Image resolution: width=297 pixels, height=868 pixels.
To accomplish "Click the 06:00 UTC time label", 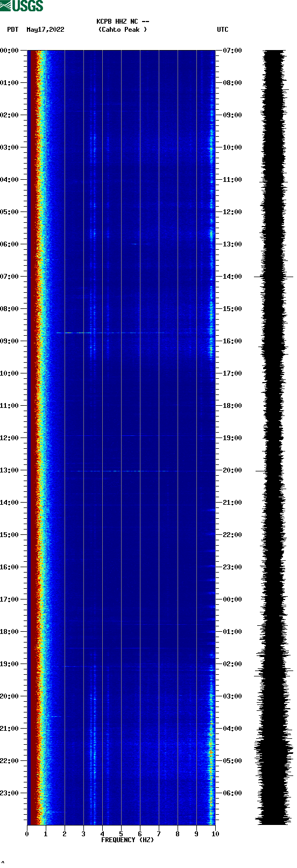I will [x=232, y=793].
